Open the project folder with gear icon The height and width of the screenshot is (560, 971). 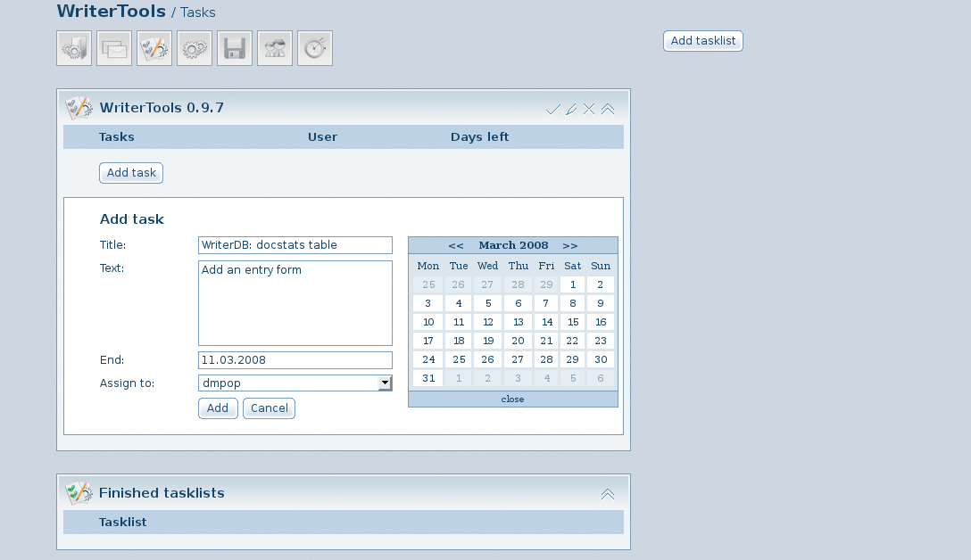click(x=74, y=48)
